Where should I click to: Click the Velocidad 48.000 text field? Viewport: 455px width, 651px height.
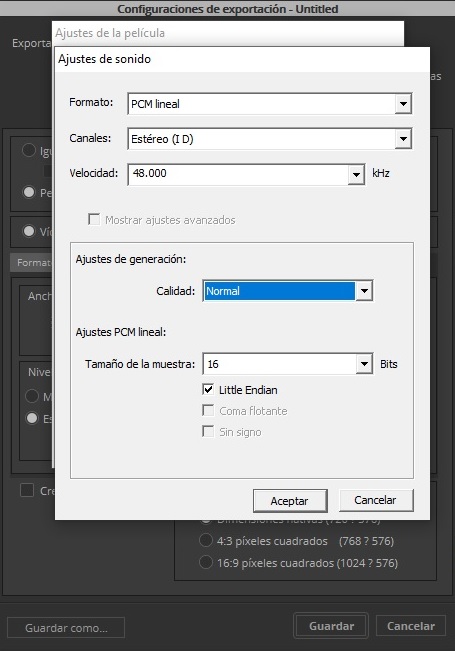pyautogui.click(x=238, y=174)
